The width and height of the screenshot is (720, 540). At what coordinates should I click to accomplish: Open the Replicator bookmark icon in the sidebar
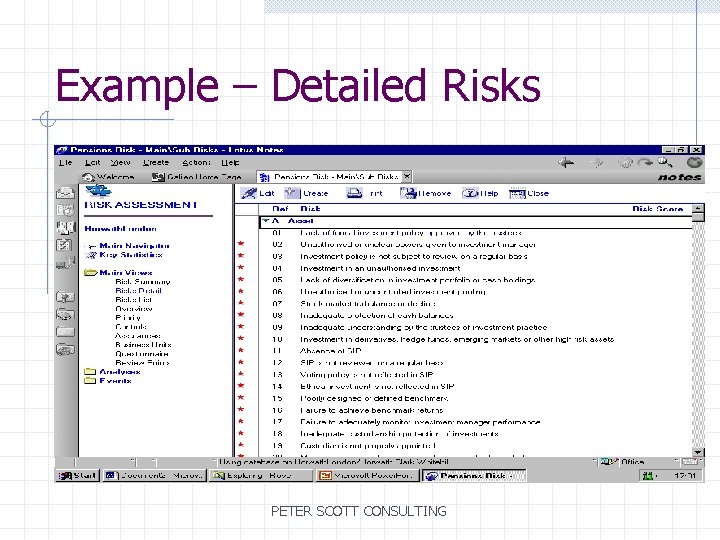tap(65, 263)
